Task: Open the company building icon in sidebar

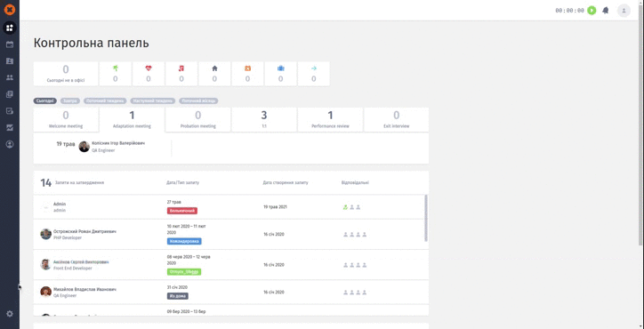Action: [10, 60]
